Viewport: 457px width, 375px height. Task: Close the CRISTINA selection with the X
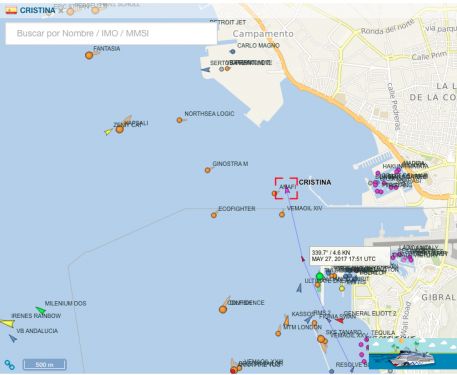coord(61,11)
